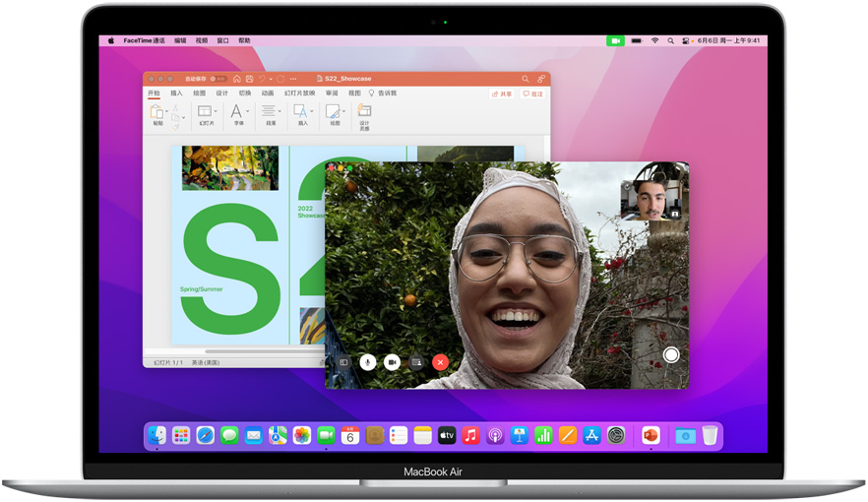The image size is (868, 502).
Task: Click the screen share icon in FaceTime
Action: pyautogui.click(x=416, y=362)
